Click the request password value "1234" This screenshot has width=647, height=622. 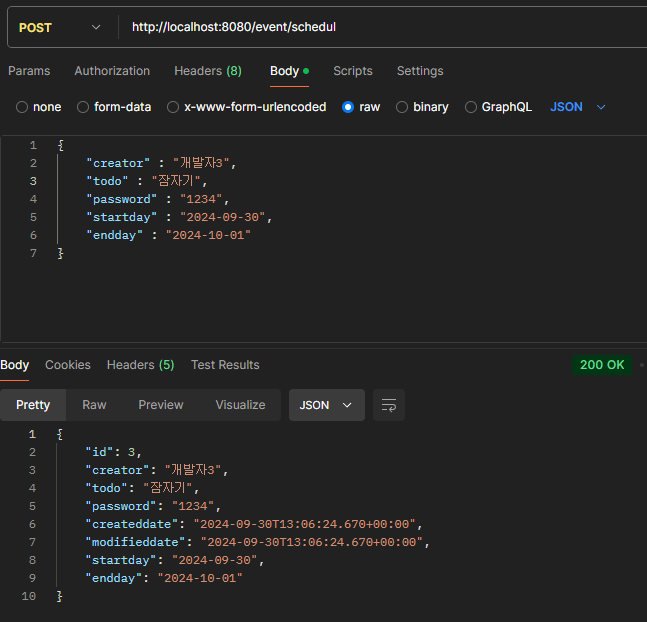coord(201,199)
